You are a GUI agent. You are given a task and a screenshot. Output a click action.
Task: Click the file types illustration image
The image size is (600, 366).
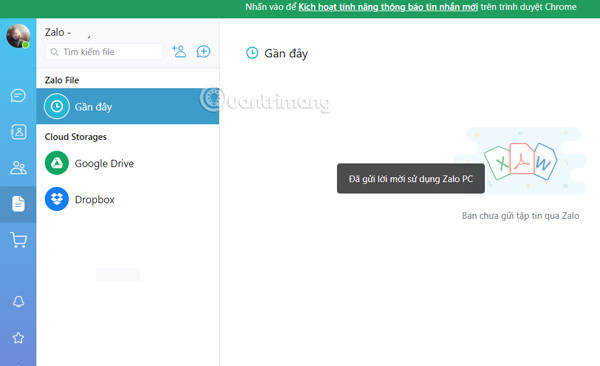(521, 161)
